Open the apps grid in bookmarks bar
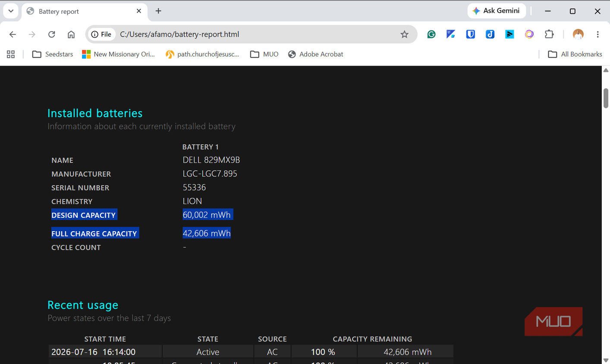 [11, 54]
